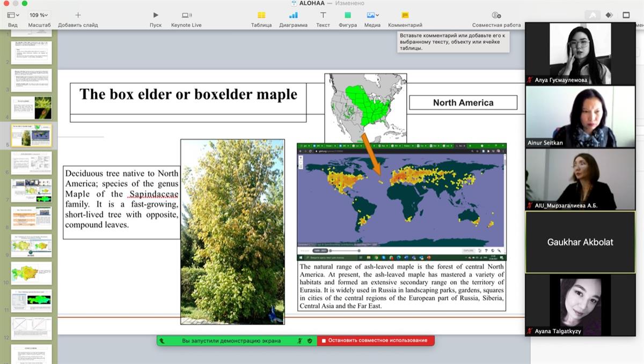Screen dimensions: 644x364
Task: Select Gaukhar Akbolat participant tile
Action: (x=580, y=242)
